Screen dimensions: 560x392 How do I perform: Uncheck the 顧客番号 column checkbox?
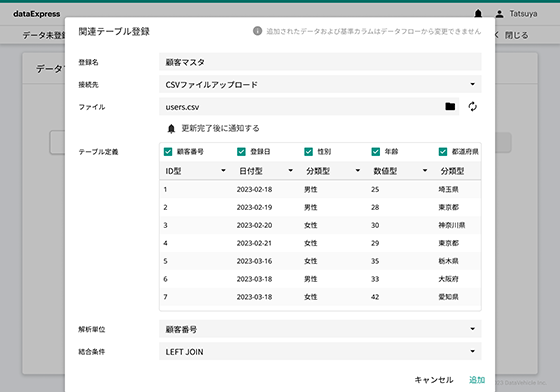click(x=168, y=152)
